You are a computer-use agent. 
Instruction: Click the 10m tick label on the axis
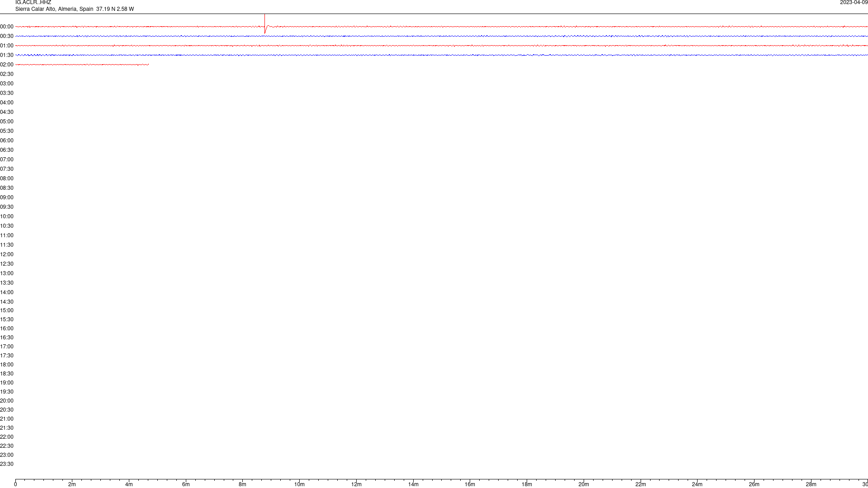coord(300,484)
